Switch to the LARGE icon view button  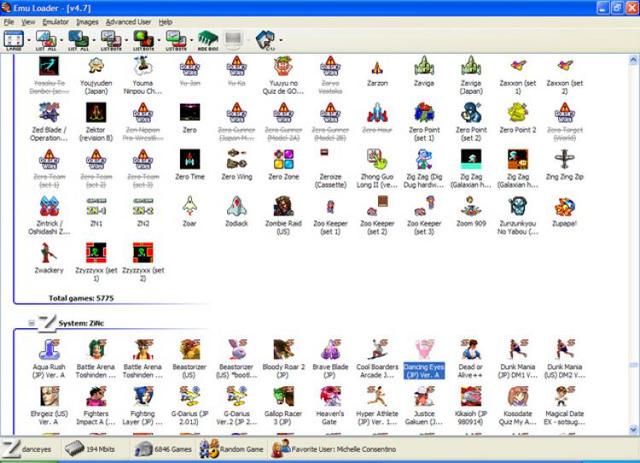[14, 40]
